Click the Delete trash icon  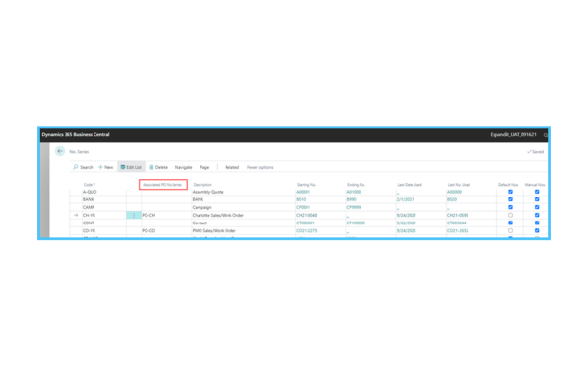[151, 167]
